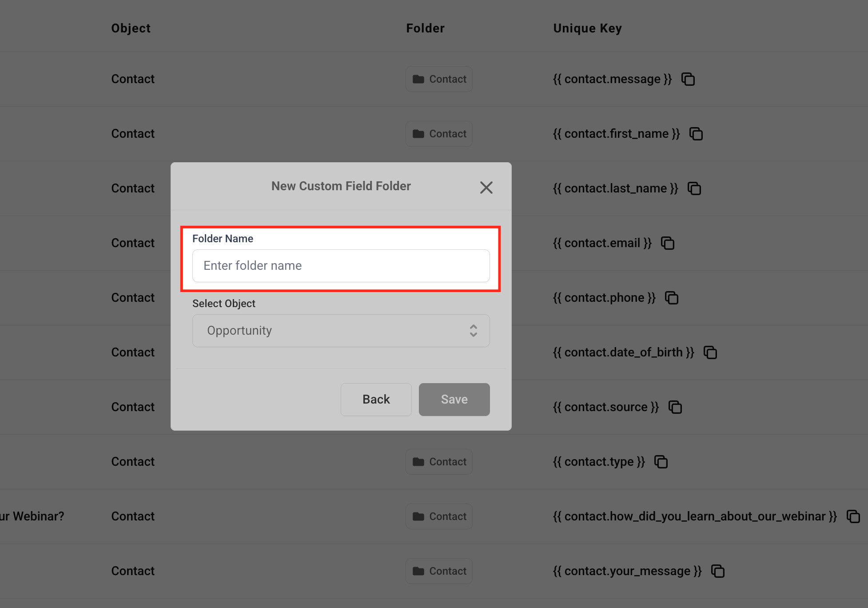Open Contact folder tag in message row

pyautogui.click(x=439, y=79)
